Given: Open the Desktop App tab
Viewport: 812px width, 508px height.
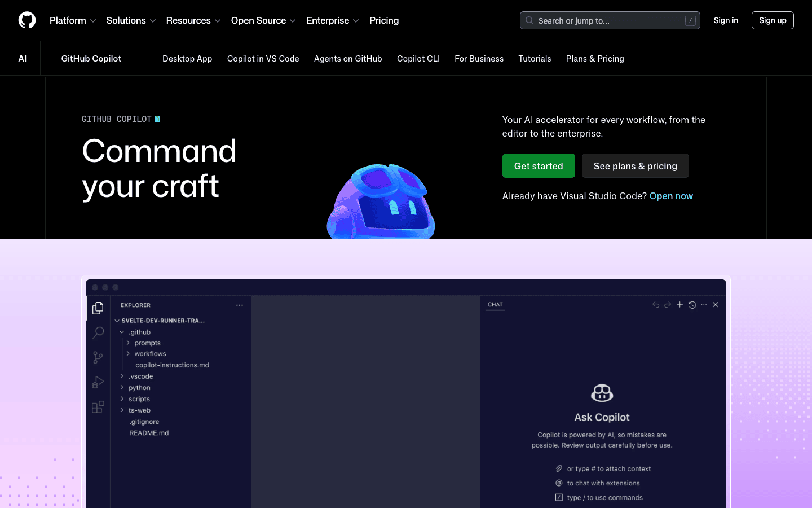Looking at the screenshot, I should click(x=187, y=59).
